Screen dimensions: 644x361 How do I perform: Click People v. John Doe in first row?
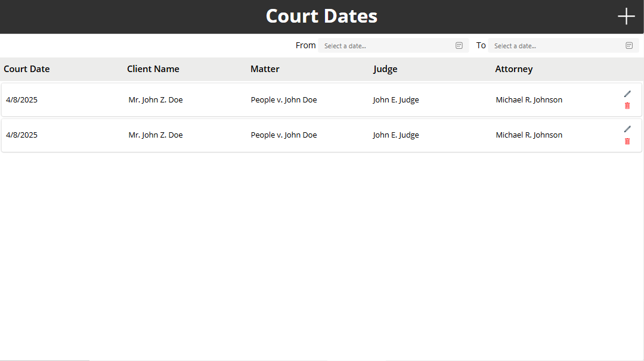pyautogui.click(x=284, y=99)
